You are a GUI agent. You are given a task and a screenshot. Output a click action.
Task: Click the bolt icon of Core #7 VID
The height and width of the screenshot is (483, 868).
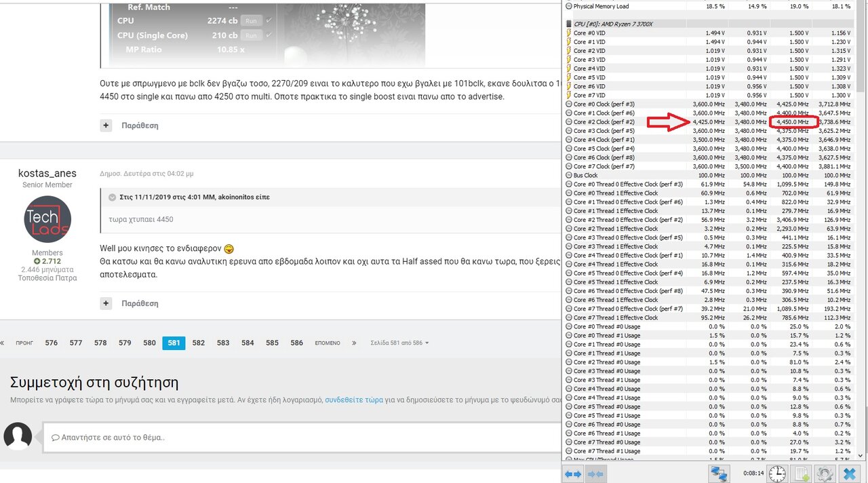click(568, 95)
